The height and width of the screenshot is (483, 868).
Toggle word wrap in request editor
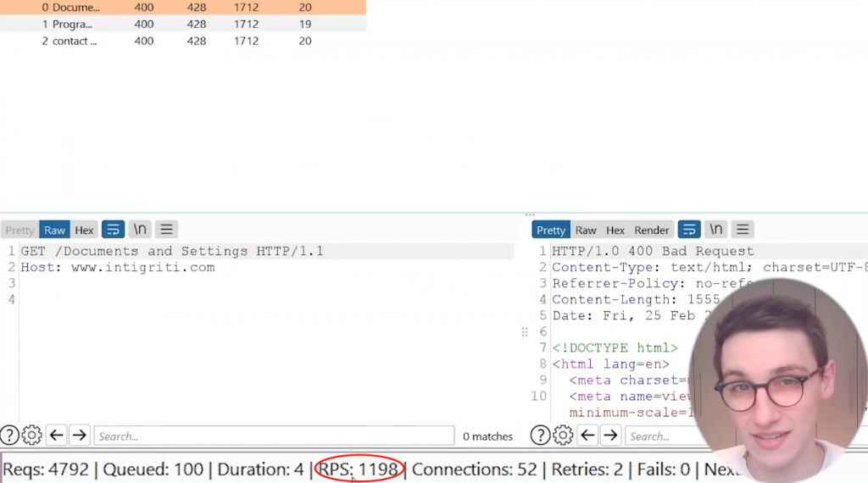coord(113,229)
